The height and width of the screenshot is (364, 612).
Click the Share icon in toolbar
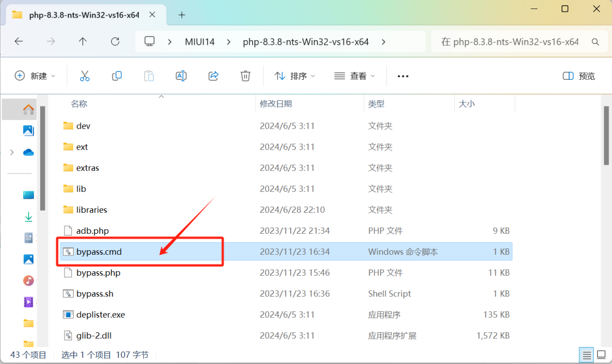[213, 76]
